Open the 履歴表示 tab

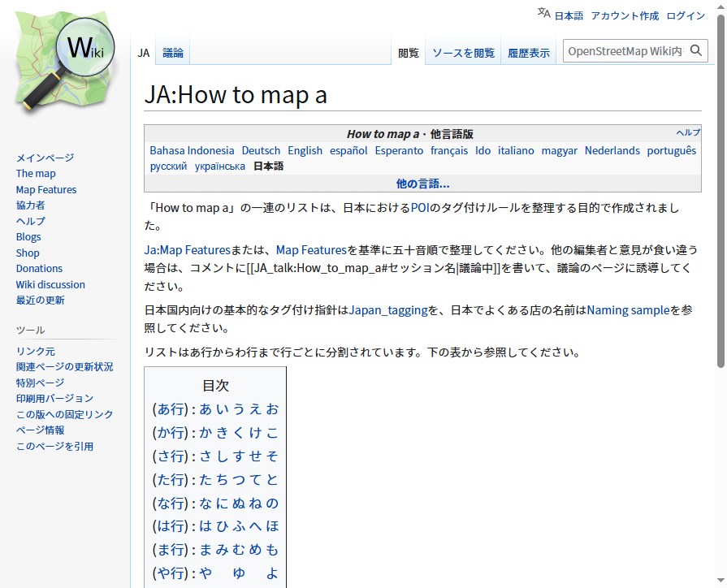pos(529,53)
